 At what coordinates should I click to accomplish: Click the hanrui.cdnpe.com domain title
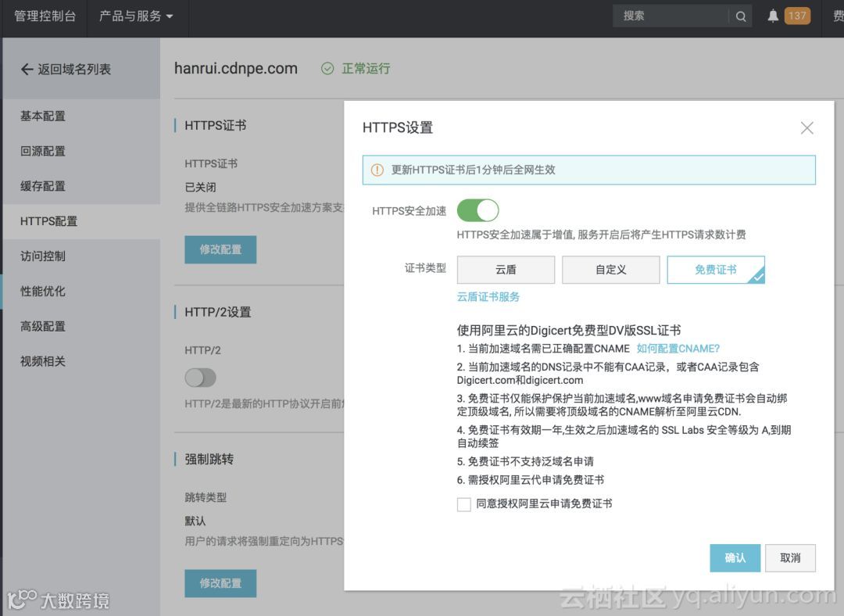pyautogui.click(x=236, y=68)
